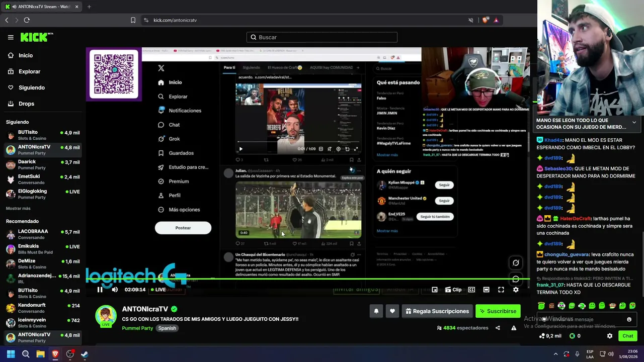This screenshot has width=644, height=362.
Task: Open Brave Shields icon in the address bar
Action: (x=485, y=20)
